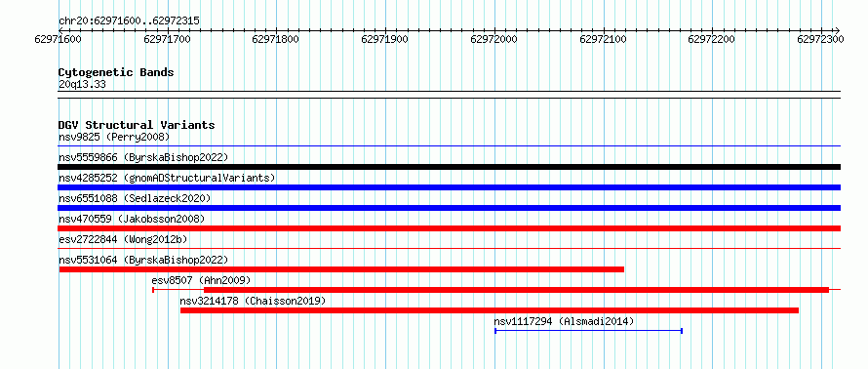Select the 20q13.33 band label
Image resolution: width=868 pixels, height=369 pixels.
coord(82,85)
